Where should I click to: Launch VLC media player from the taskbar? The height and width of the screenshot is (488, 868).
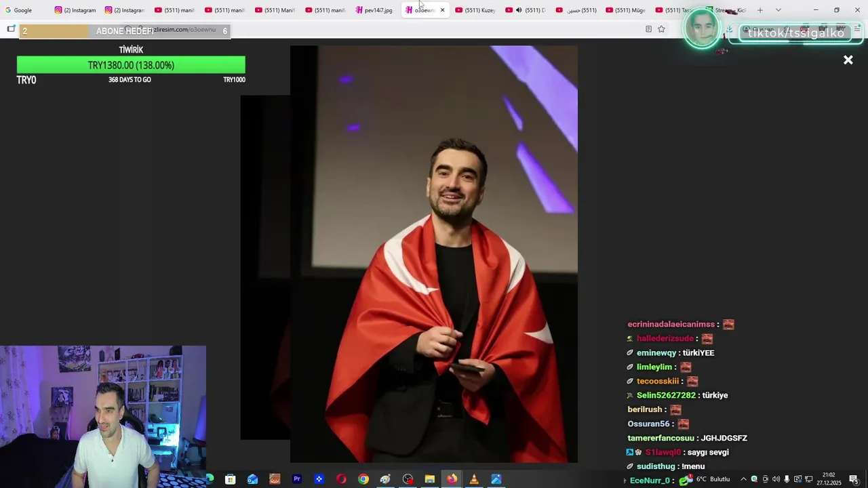[474, 479]
